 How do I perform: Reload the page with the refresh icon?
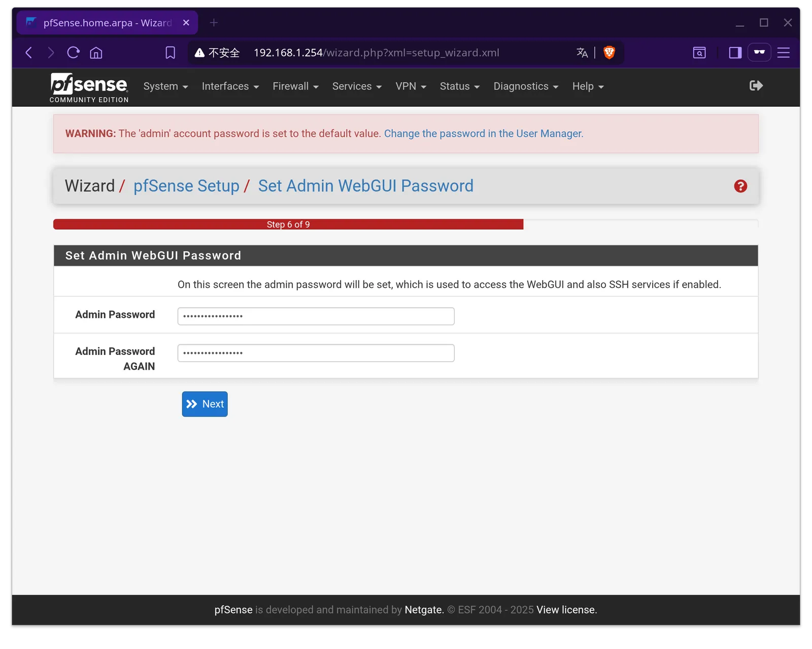pyautogui.click(x=73, y=53)
